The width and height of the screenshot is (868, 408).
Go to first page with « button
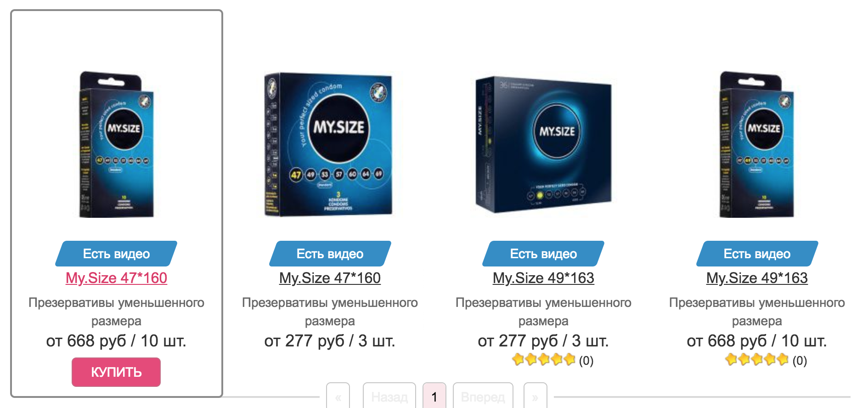(x=338, y=397)
